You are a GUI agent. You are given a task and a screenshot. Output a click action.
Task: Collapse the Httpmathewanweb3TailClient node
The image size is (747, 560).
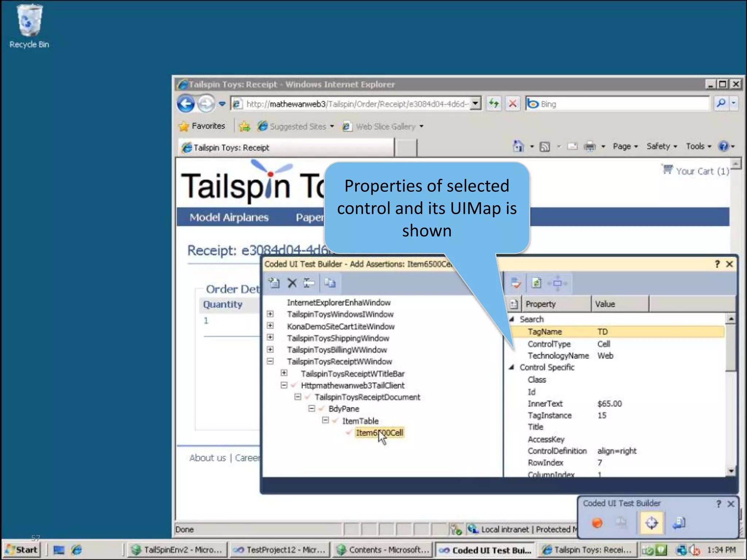(x=284, y=385)
